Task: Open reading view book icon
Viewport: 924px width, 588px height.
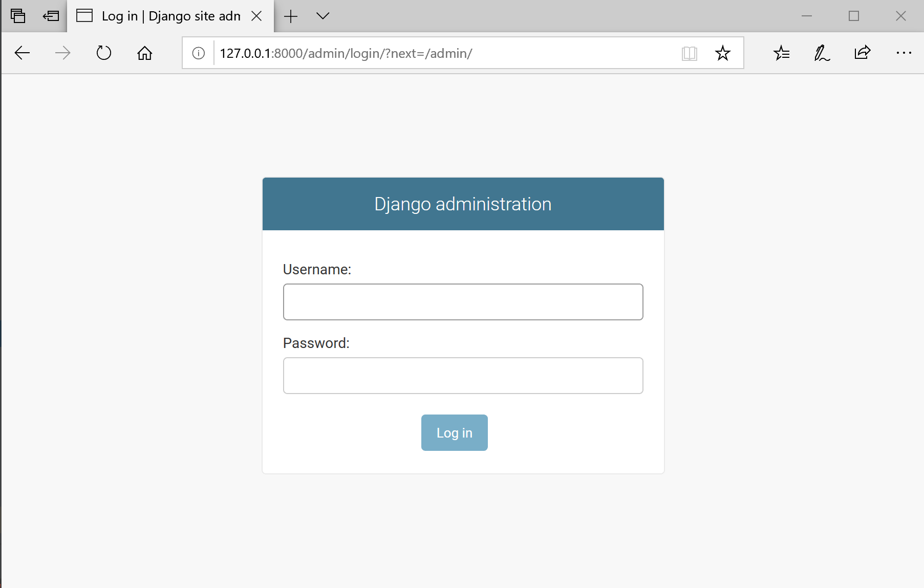Action: coord(690,53)
